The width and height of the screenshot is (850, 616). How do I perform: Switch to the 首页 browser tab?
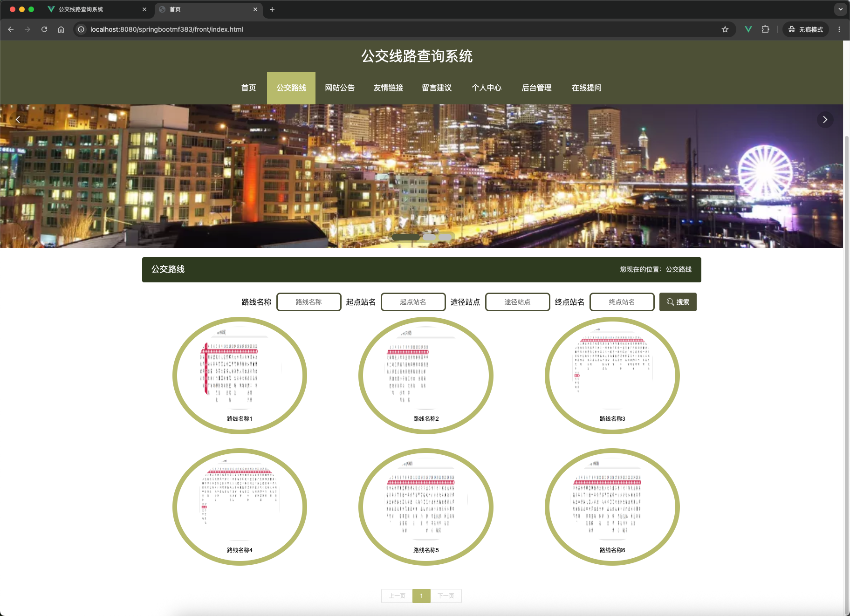coord(208,9)
